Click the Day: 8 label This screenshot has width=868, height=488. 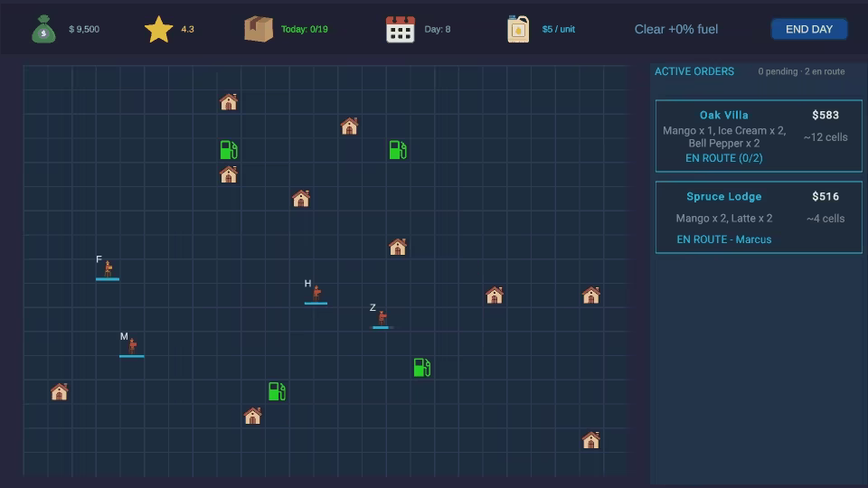pyautogui.click(x=438, y=29)
